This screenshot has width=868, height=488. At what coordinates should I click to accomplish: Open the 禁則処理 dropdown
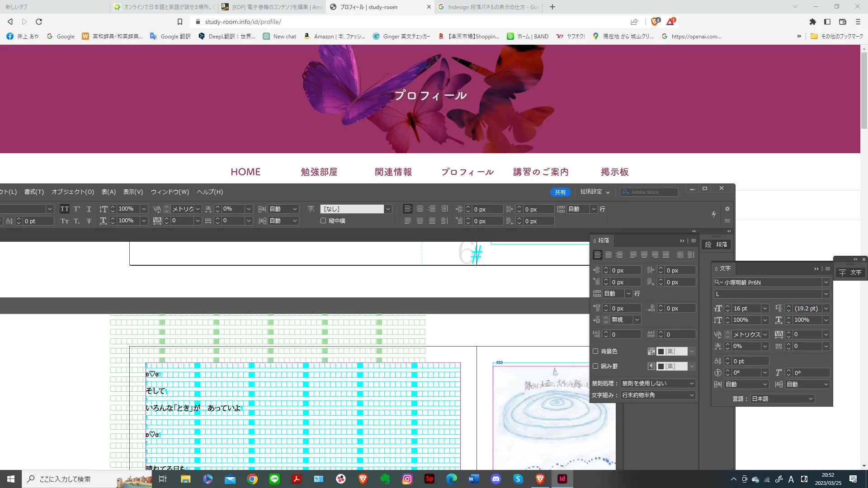coord(658,383)
